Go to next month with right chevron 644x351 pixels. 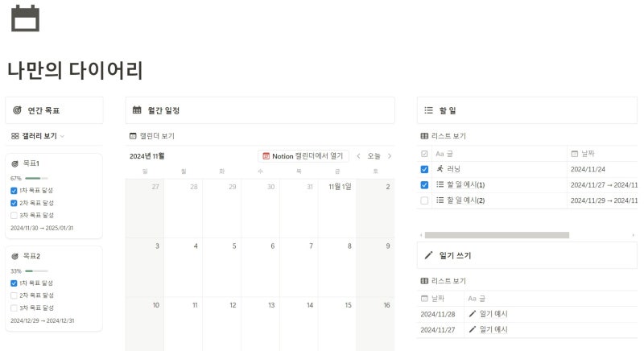point(390,156)
